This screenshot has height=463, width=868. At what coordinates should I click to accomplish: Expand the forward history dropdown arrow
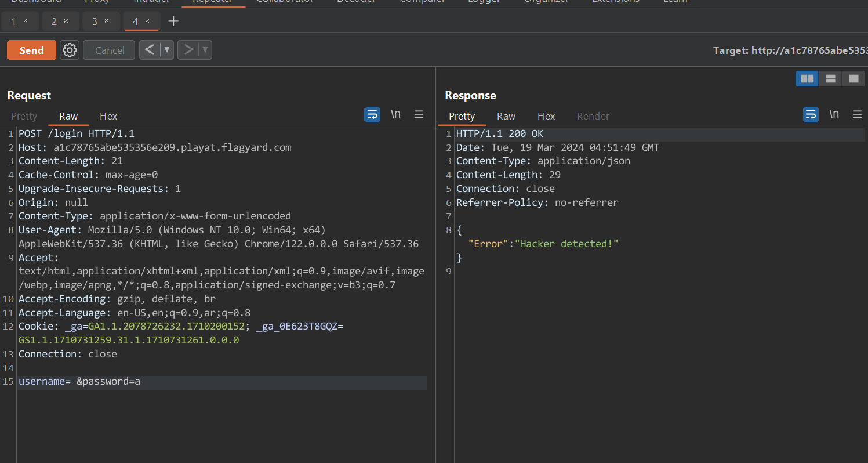pyautogui.click(x=205, y=50)
